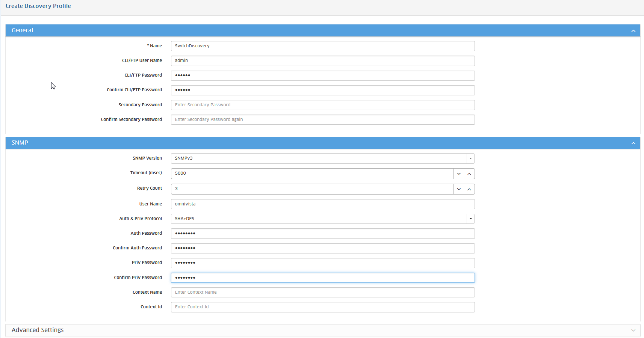The width and height of the screenshot is (644, 338).
Task: Focus the CLI/FTP User Name field
Action: (322, 60)
